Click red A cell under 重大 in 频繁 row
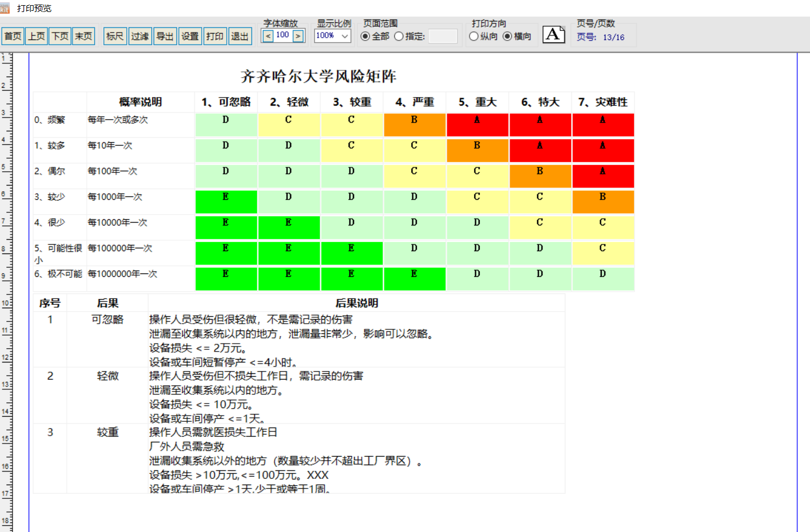This screenshot has height=532, width=810. (478, 125)
